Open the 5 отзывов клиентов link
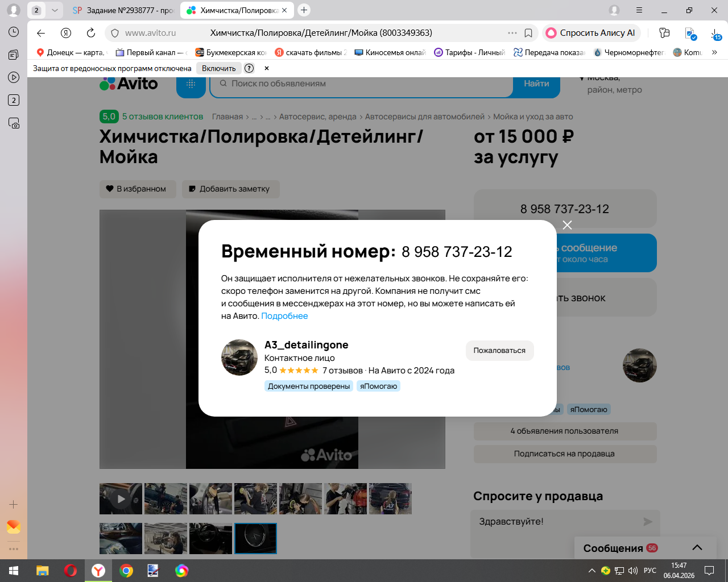Screen dimensions: 728x582 [163, 117]
